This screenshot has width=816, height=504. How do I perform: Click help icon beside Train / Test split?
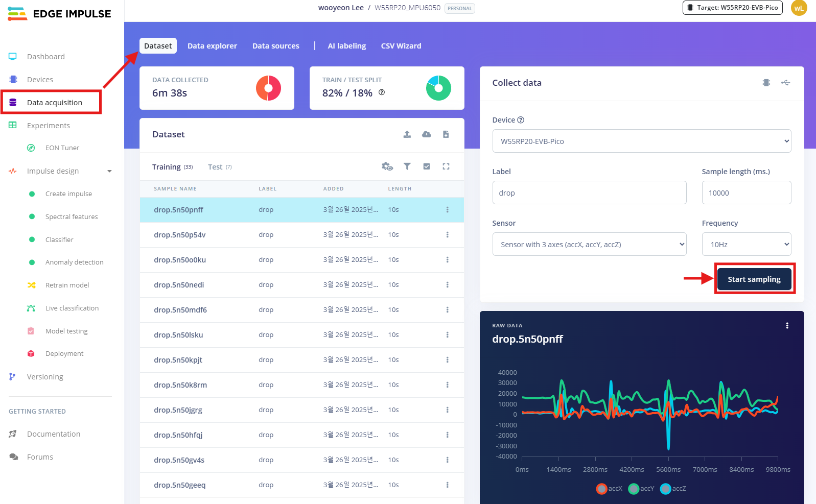coord(381,92)
